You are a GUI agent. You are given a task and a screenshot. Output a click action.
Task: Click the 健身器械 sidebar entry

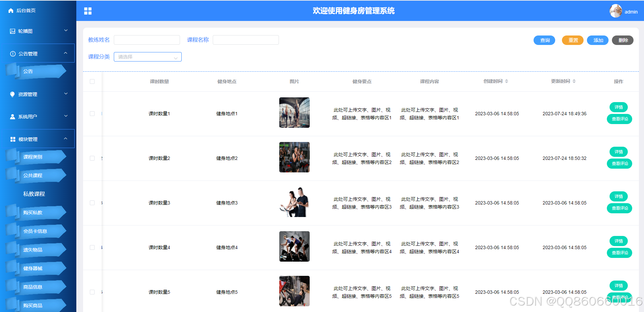click(x=32, y=268)
